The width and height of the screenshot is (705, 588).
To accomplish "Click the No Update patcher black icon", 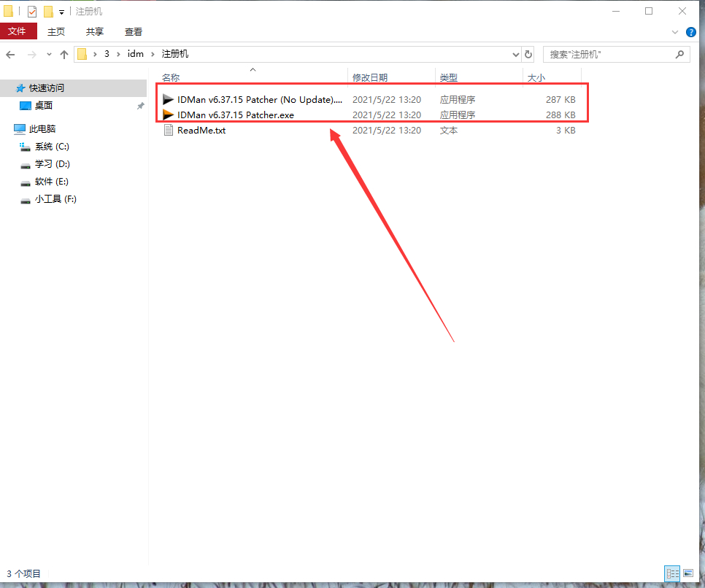I will [168, 99].
